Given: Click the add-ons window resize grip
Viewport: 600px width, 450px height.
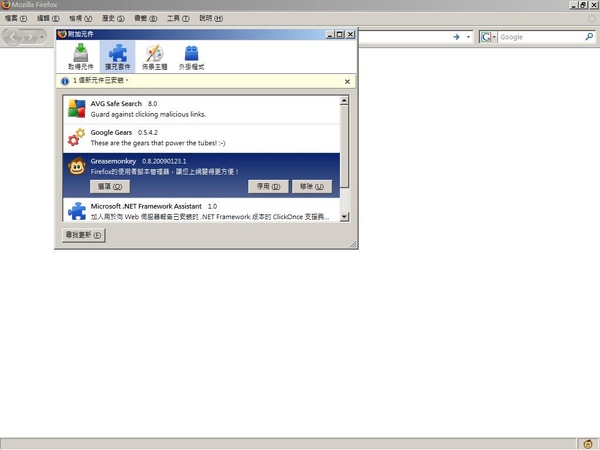Looking at the screenshot, I should coord(353,244).
